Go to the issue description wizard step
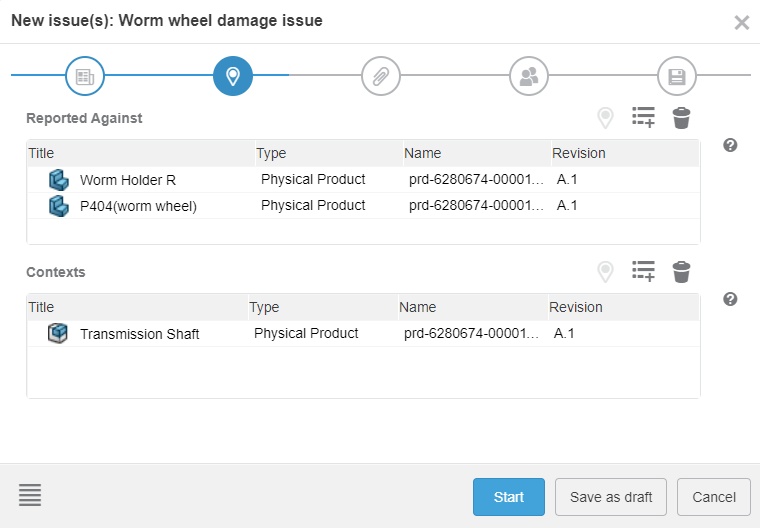The width and height of the screenshot is (760, 528). pyautogui.click(x=85, y=76)
